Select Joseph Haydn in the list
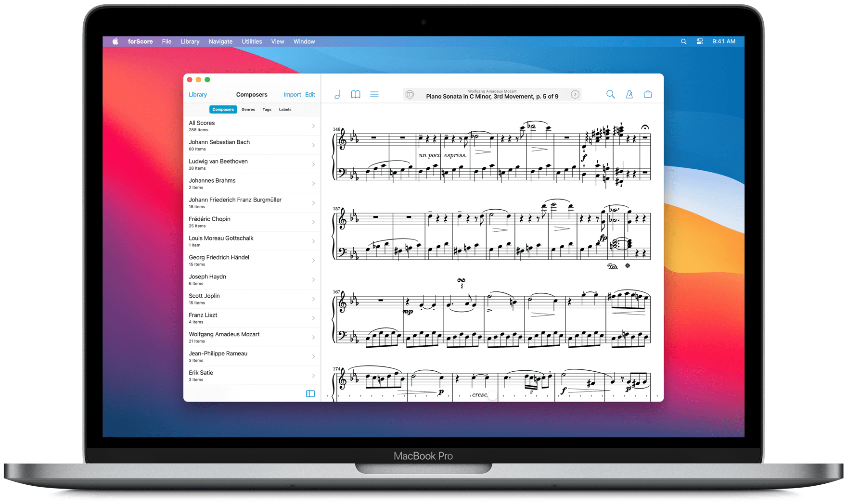This screenshot has width=847, height=504. pyautogui.click(x=252, y=280)
